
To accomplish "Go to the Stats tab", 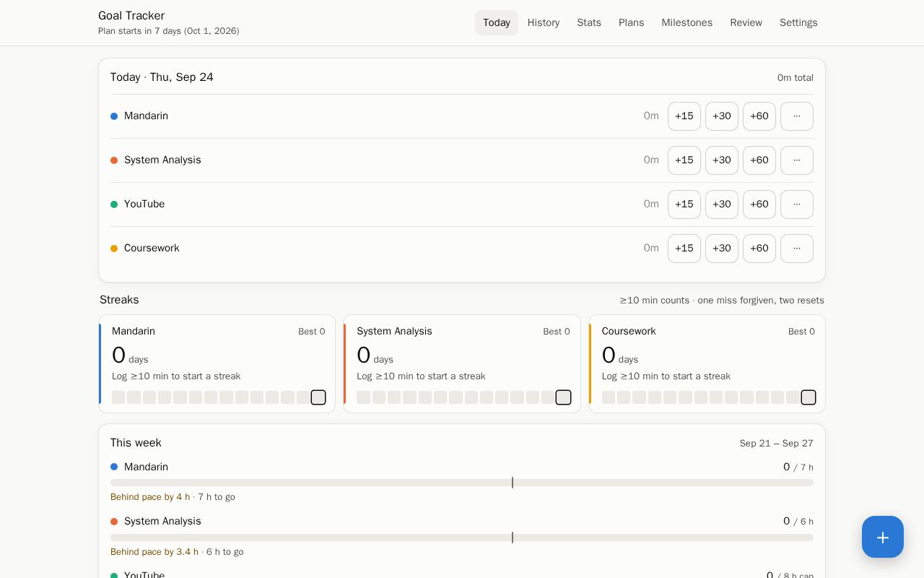I will 589,22.
